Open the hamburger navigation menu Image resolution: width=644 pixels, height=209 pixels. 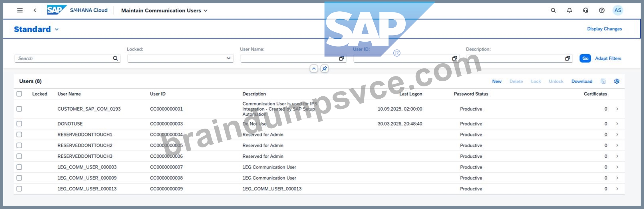click(x=20, y=11)
